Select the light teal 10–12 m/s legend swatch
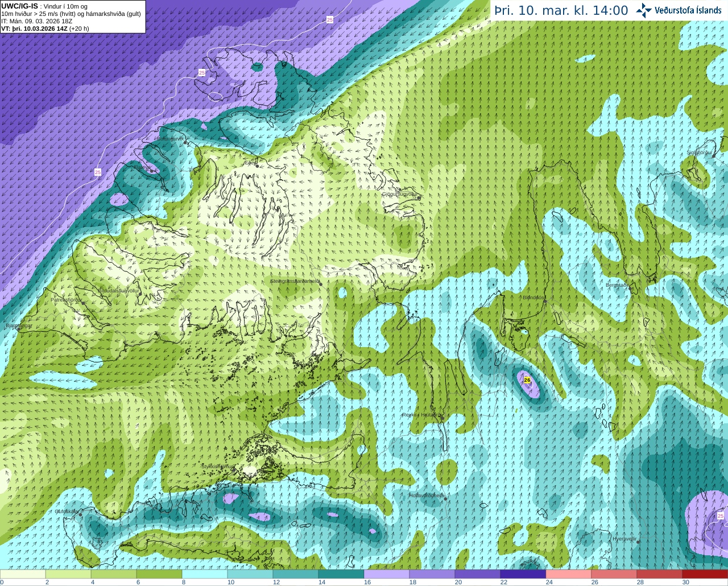The height and width of the screenshot is (586, 728). 250,574
